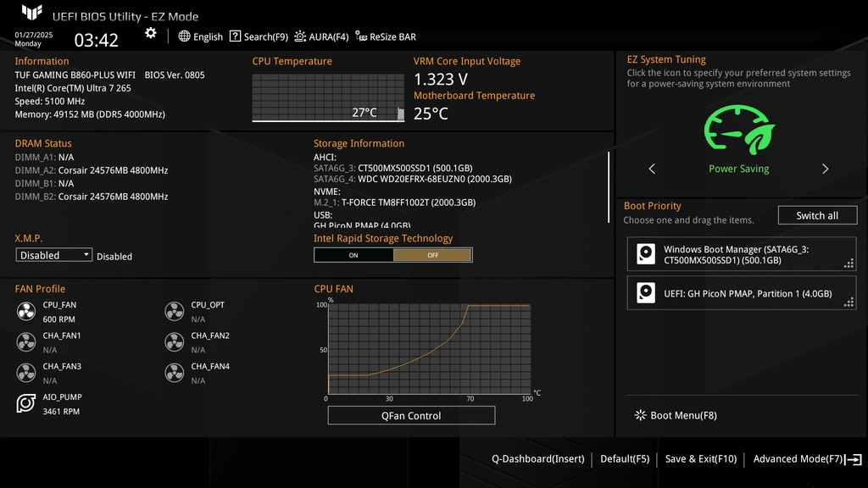Turn Intel Rapid Storage Technology ON
Image resolution: width=868 pixels, height=488 pixels.
(x=353, y=255)
